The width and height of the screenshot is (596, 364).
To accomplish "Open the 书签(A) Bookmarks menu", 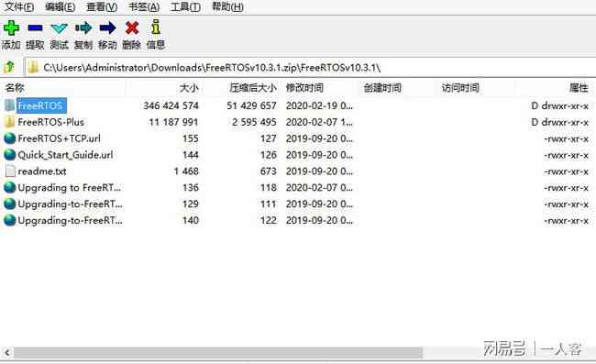I will pyautogui.click(x=144, y=6).
